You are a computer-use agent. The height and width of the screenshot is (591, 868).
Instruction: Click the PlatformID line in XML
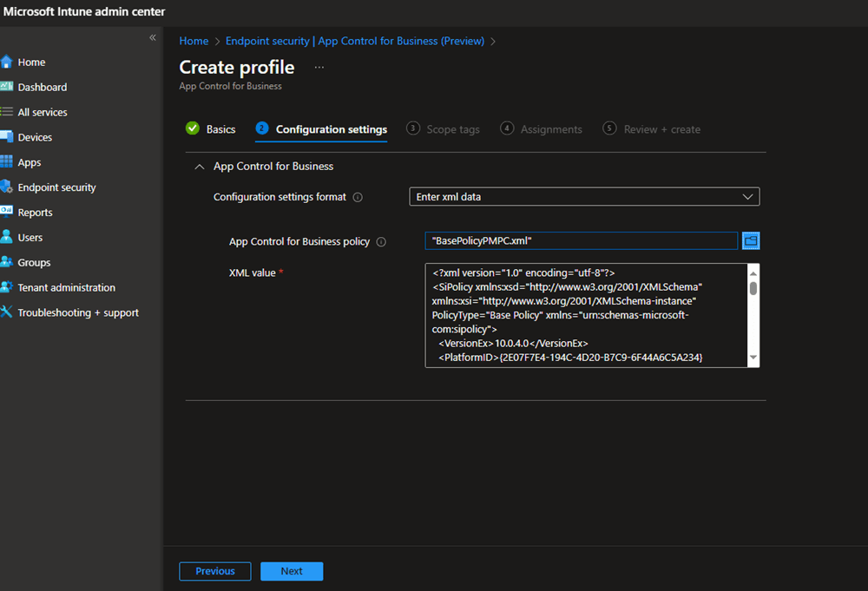(570, 358)
